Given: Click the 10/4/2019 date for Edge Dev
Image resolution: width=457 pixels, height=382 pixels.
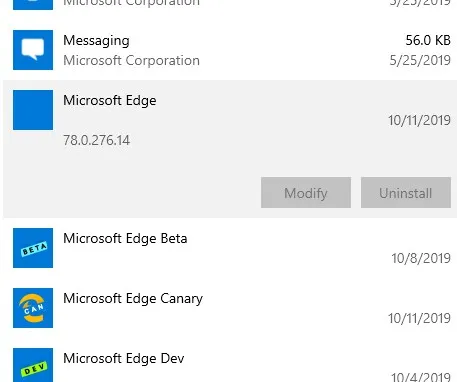Looking at the screenshot, I should pyautogui.click(x=421, y=377).
